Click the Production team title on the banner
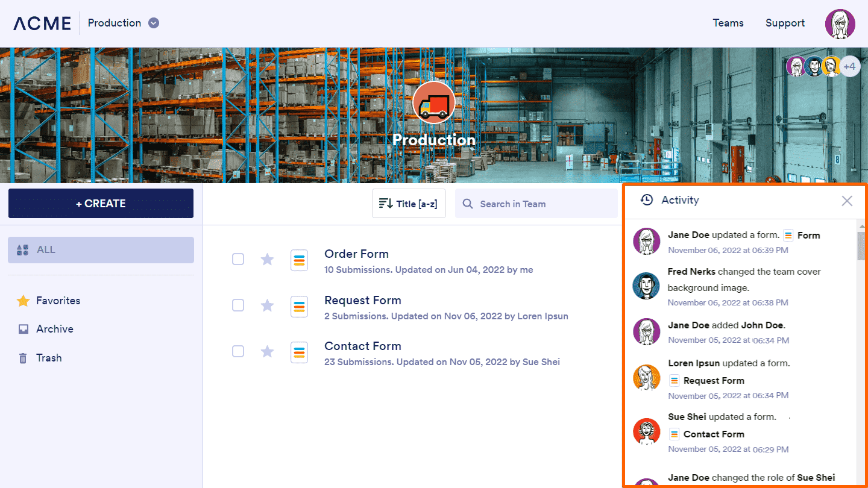 pyautogui.click(x=434, y=140)
